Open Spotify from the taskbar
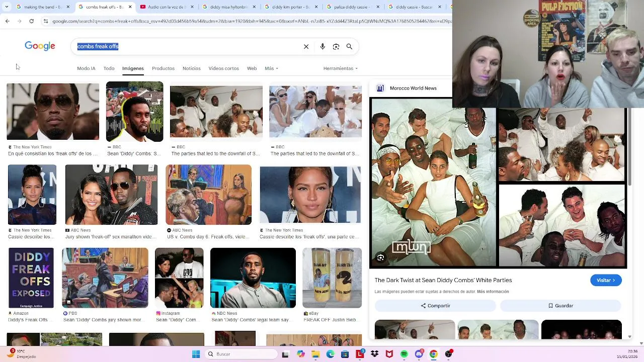644x362 pixels. [x=404, y=354]
